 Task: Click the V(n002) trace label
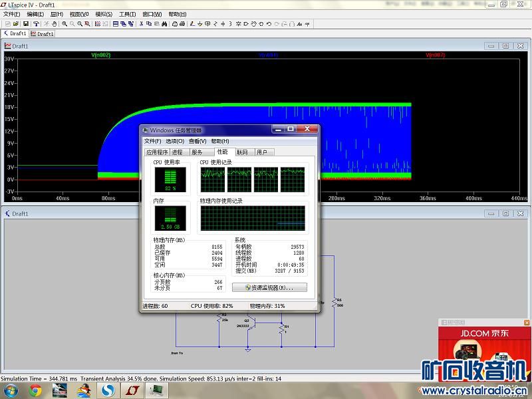[101, 55]
